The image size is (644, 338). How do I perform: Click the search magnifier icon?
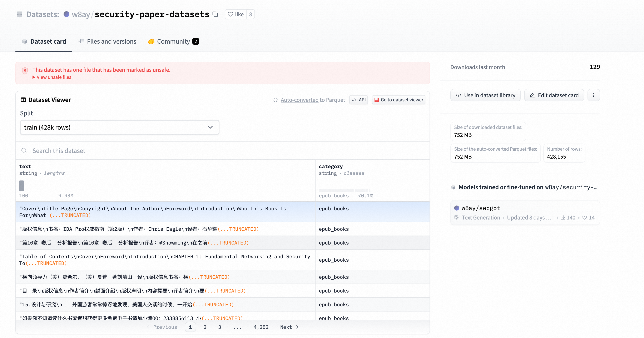point(24,151)
